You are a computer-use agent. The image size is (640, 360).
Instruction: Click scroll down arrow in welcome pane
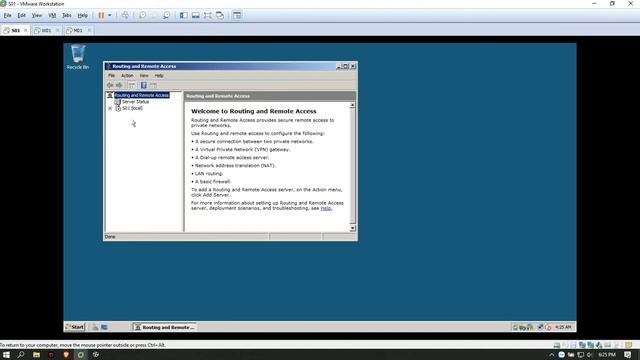pyautogui.click(x=352, y=228)
